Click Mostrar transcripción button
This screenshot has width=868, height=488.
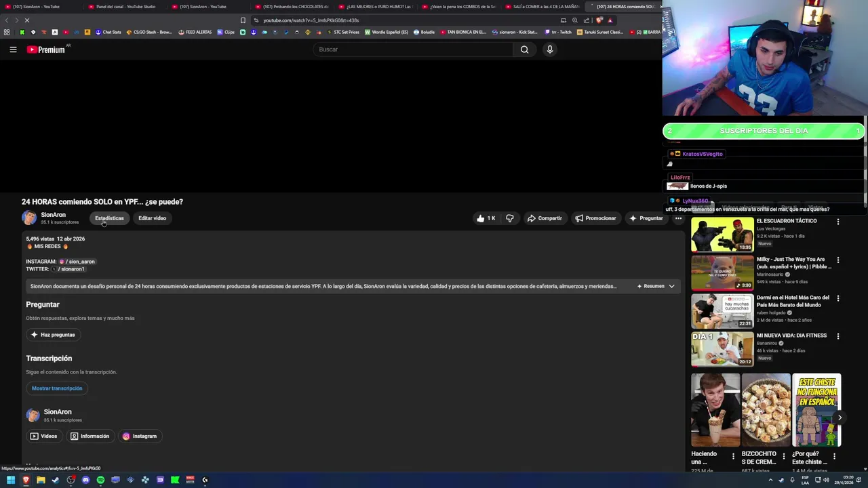(x=57, y=388)
